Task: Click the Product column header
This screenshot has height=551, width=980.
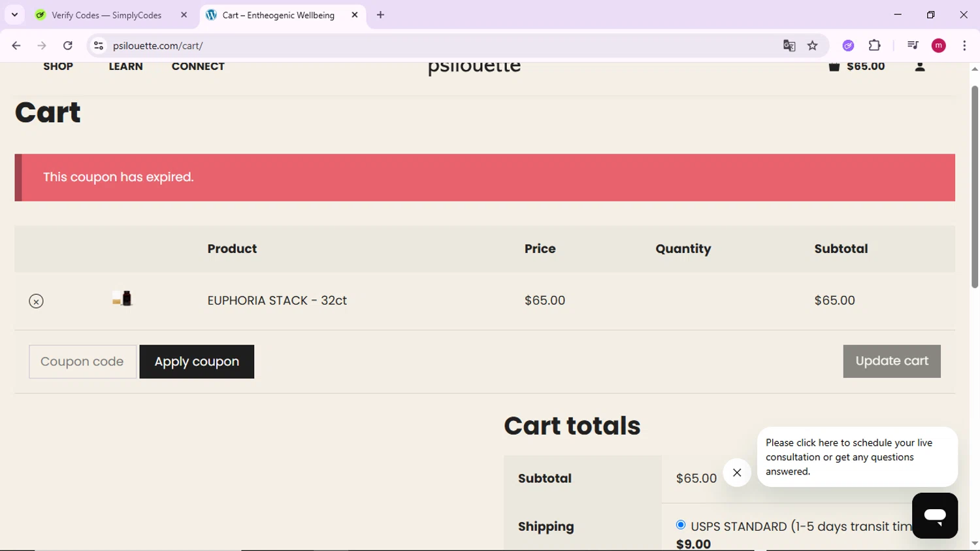Action: coord(232,249)
